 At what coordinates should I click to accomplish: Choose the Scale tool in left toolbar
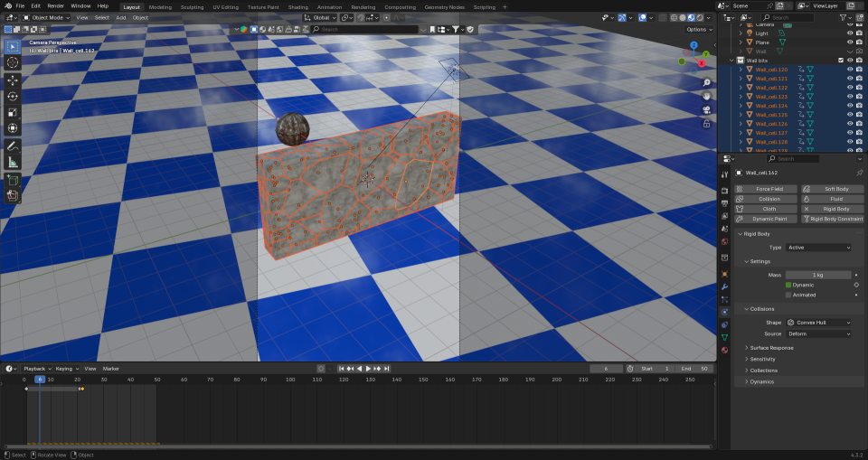tap(13, 112)
